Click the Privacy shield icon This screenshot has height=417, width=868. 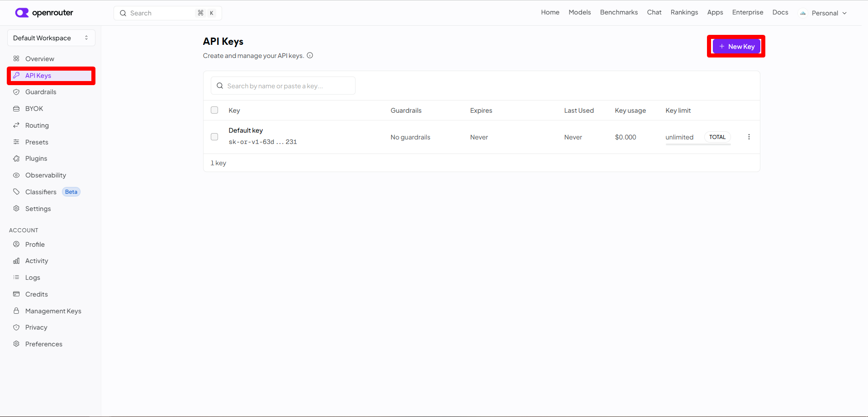[16, 327]
